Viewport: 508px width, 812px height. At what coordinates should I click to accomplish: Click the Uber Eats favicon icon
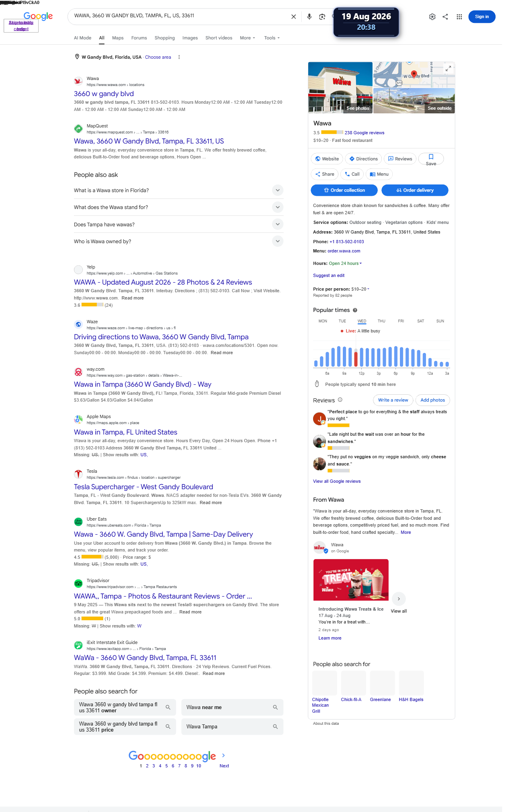(x=78, y=522)
